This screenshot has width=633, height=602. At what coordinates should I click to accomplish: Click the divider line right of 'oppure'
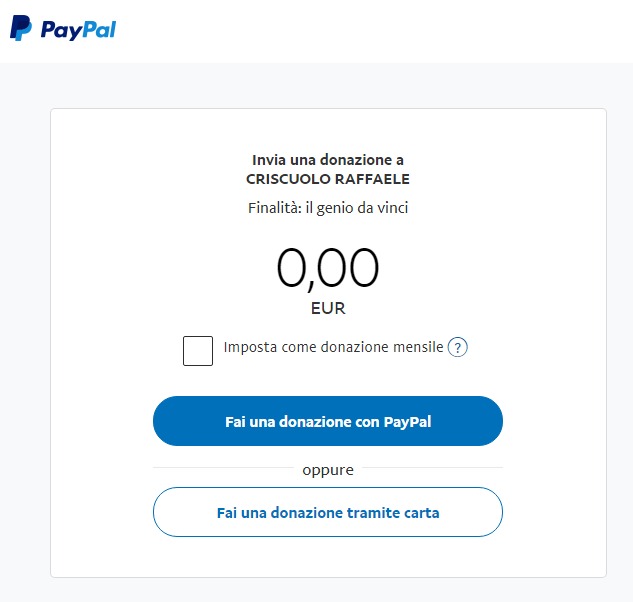point(433,468)
